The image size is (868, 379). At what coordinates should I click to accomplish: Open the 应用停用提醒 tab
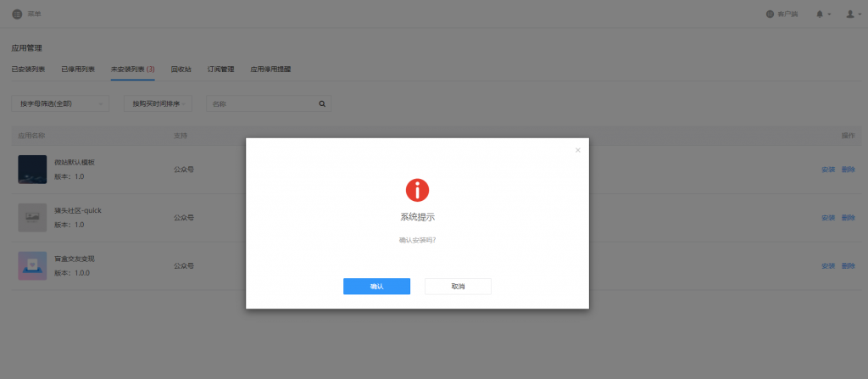(x=270, y=70)
